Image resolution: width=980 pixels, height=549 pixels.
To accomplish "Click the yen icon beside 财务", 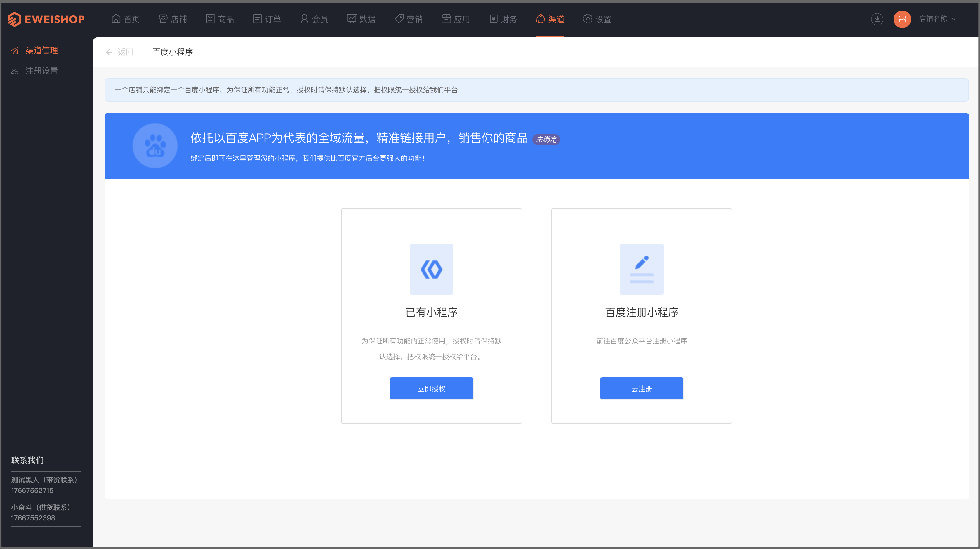I will 494,19.
